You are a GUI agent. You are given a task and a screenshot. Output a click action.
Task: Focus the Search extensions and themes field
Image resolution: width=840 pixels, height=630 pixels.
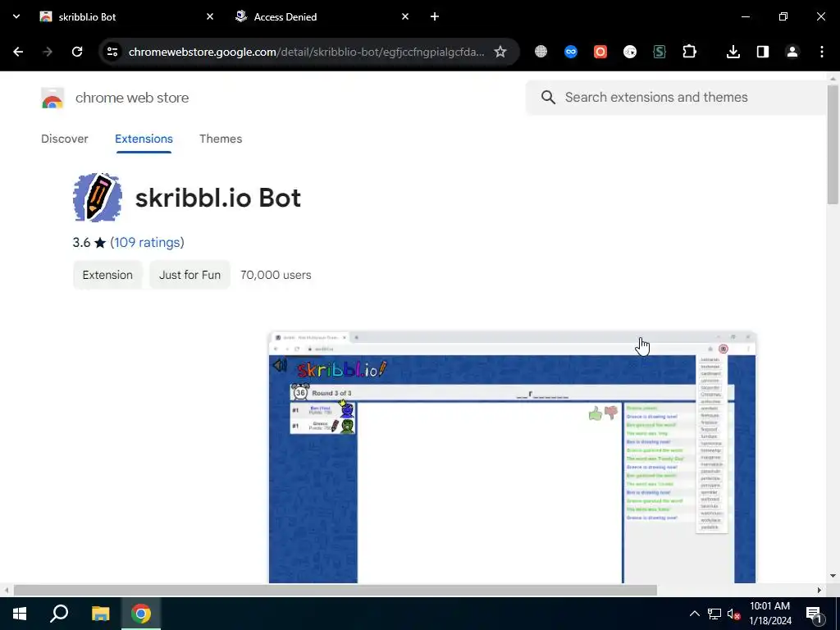pyautogui.click(x=676, y=97)
